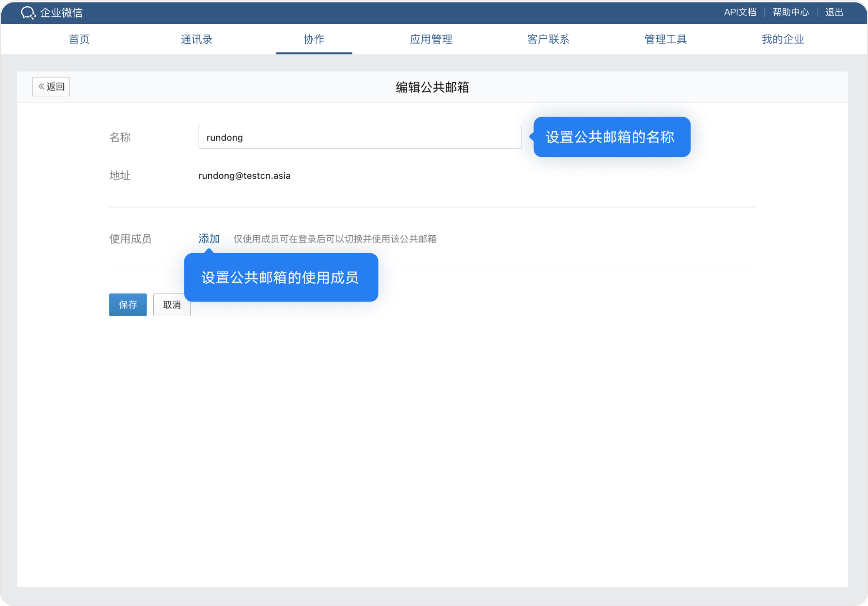Click the 设置公共邮箱的名称 tooltip bubble
The width and height of the screenshot is (868, 606).
pos(611,137)
